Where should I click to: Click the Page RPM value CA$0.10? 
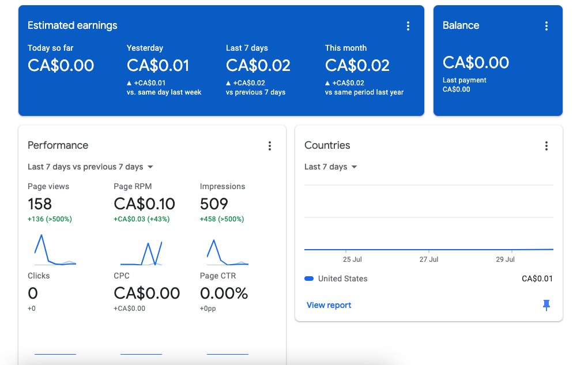point(144,204)
